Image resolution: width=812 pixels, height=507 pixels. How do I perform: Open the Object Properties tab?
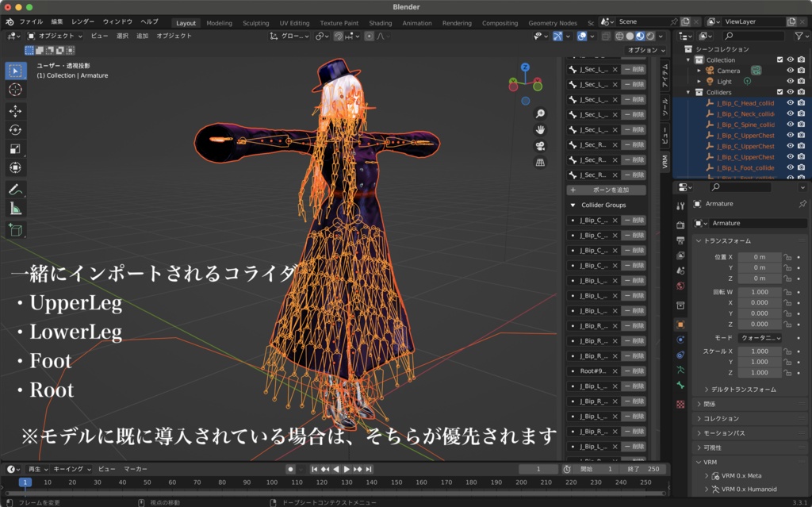click(x=680, y=324)
